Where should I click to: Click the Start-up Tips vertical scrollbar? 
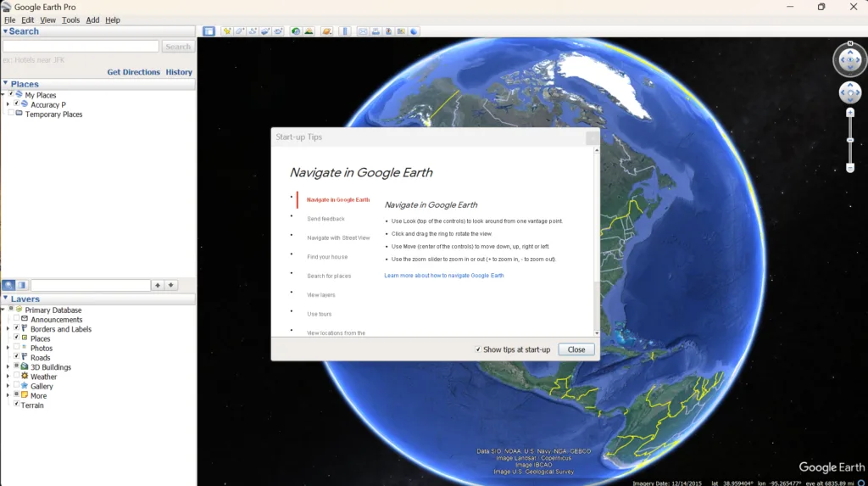pyautogui.click(x=597, y=242)
